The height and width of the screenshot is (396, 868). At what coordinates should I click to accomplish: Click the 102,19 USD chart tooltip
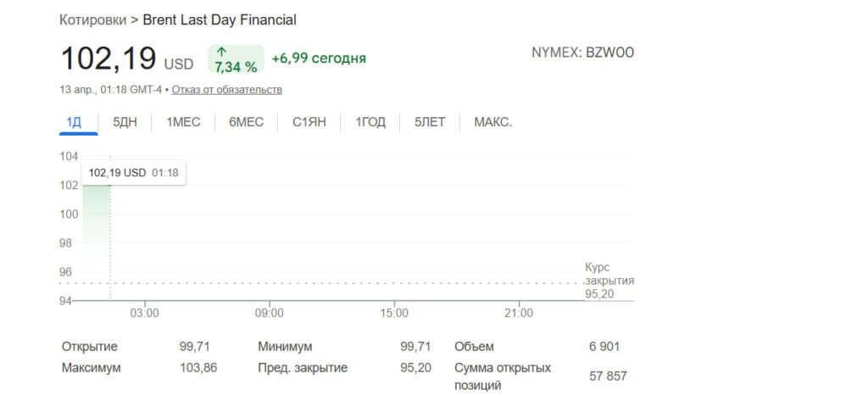coord(133,173)
